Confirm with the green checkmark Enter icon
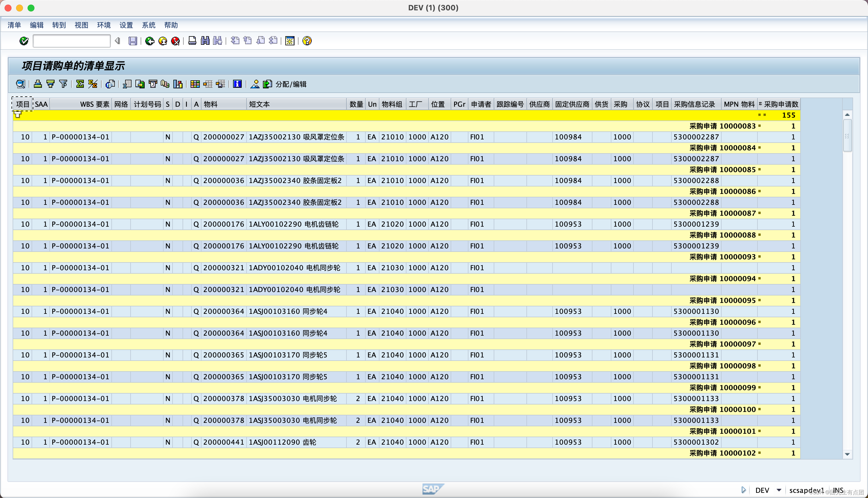The height and width of the screenshot is (498, 868). pos(24,41)
